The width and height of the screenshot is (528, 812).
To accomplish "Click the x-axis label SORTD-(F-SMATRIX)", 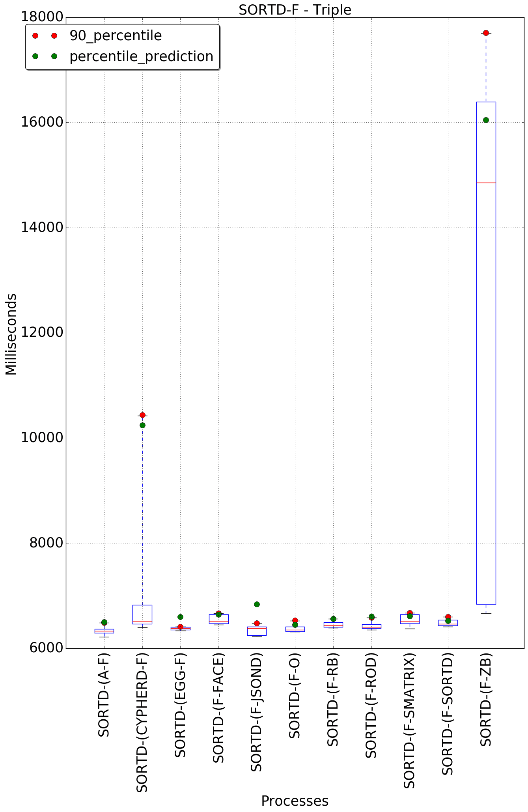I will 409,721.
